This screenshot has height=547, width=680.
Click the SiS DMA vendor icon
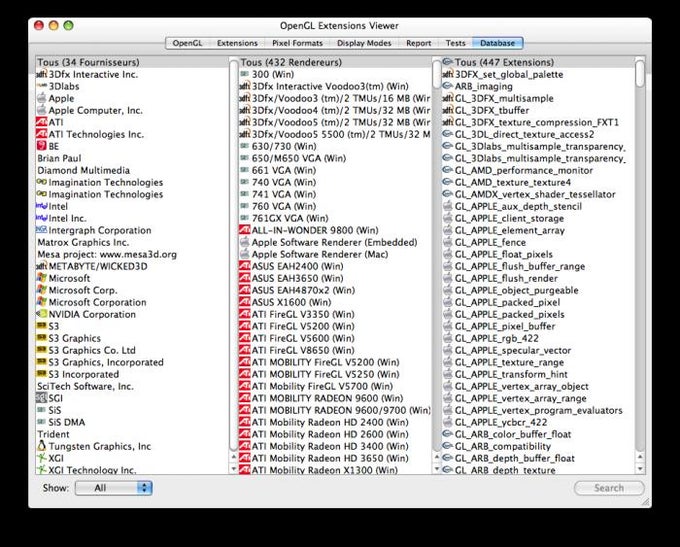(x=42, y=422)
